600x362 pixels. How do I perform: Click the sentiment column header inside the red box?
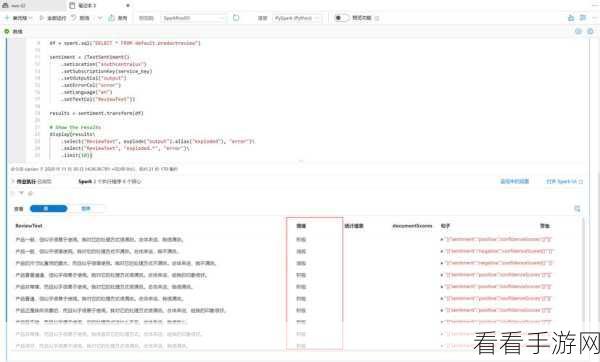pyautogui.click(x=301, y=226)
